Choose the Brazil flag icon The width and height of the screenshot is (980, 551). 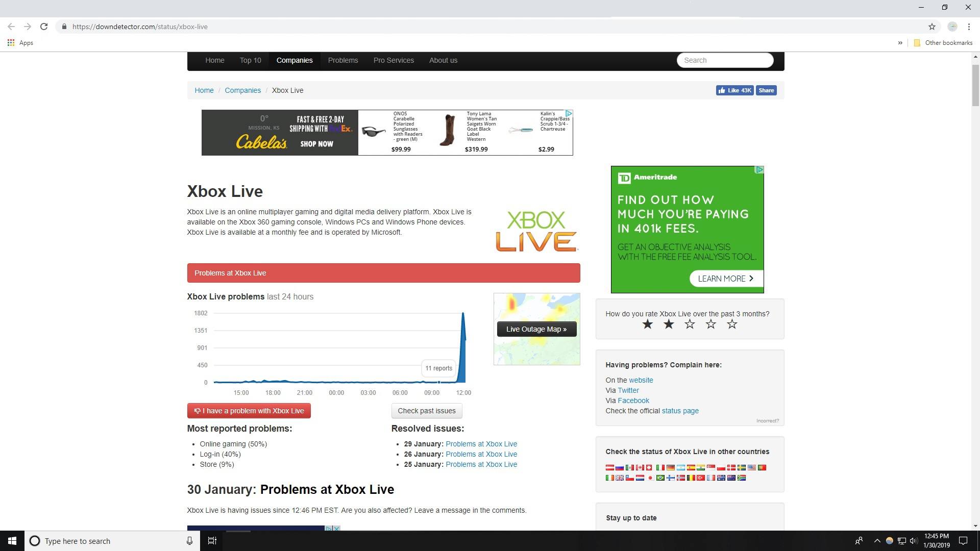click(660, 478)
